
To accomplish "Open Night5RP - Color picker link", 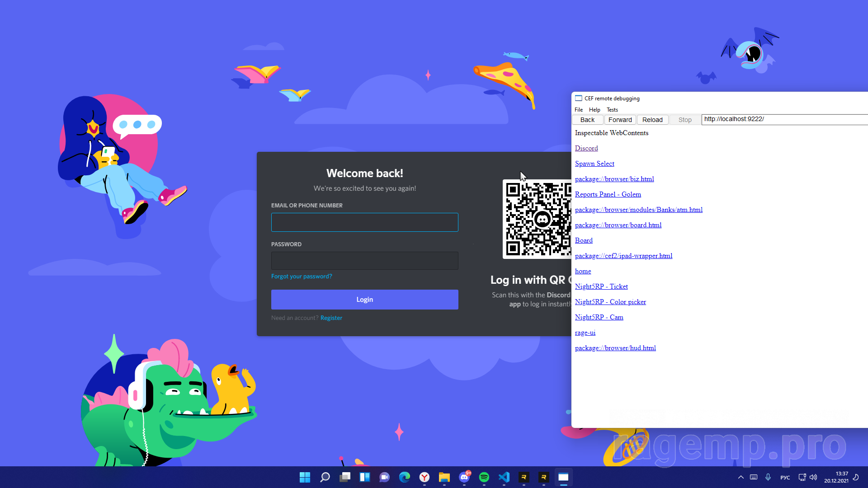I will point(610,302).
